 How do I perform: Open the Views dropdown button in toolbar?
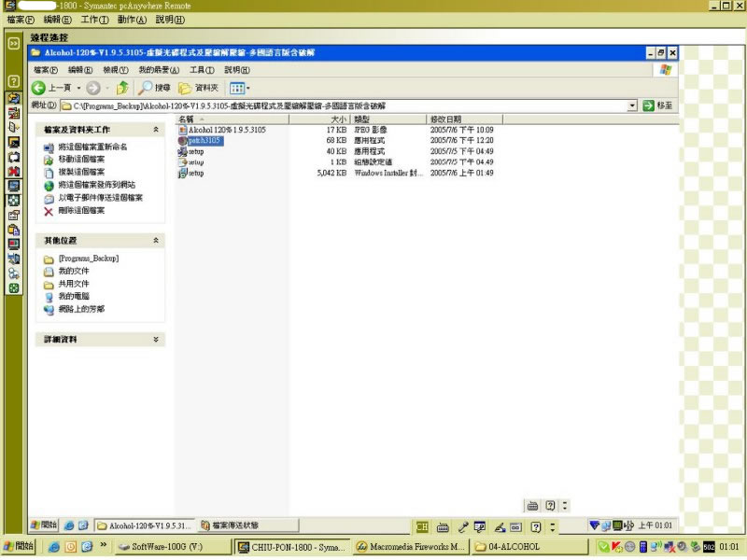[239, 88]
